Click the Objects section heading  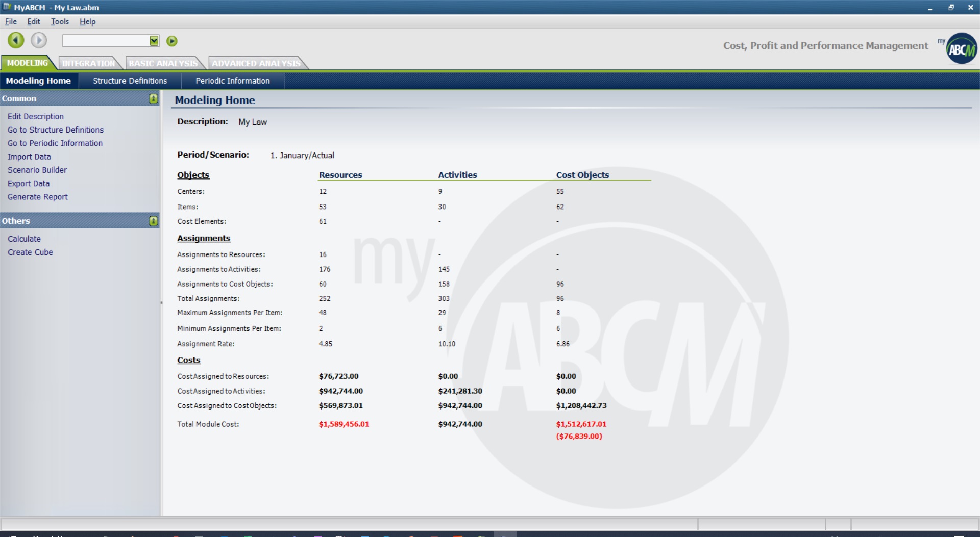click(193, 175)
